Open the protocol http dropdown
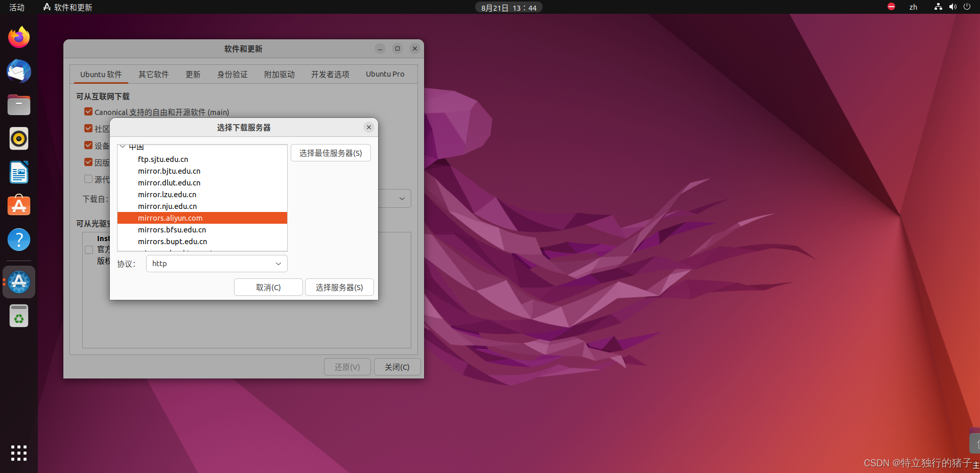This screenshot has height=473, width=980. coord(217,264)
